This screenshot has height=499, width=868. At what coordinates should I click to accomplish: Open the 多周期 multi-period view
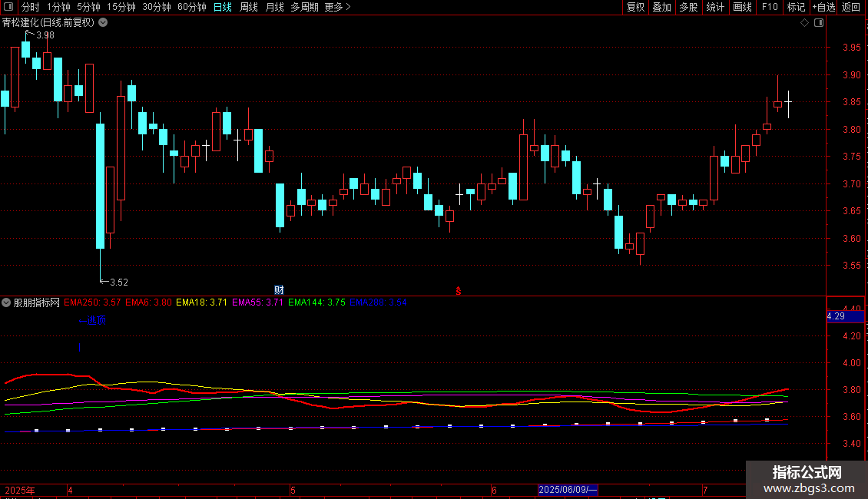click(304, 7)
